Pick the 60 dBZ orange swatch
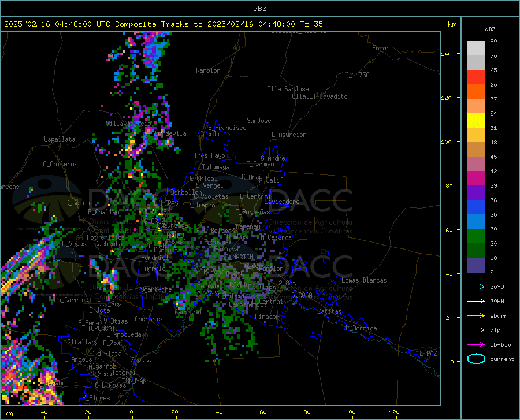Image resolution: width=520 pixels, height=420 pixels. point(476,91)
